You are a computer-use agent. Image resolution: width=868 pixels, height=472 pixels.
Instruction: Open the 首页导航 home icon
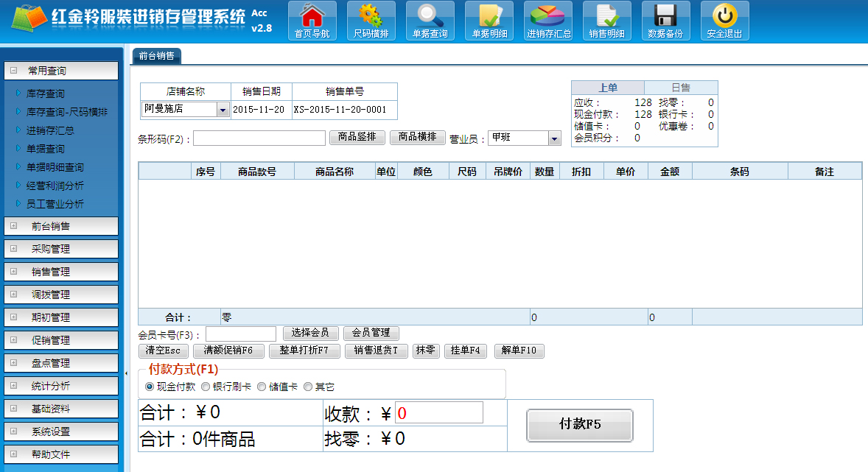point(312,20)
